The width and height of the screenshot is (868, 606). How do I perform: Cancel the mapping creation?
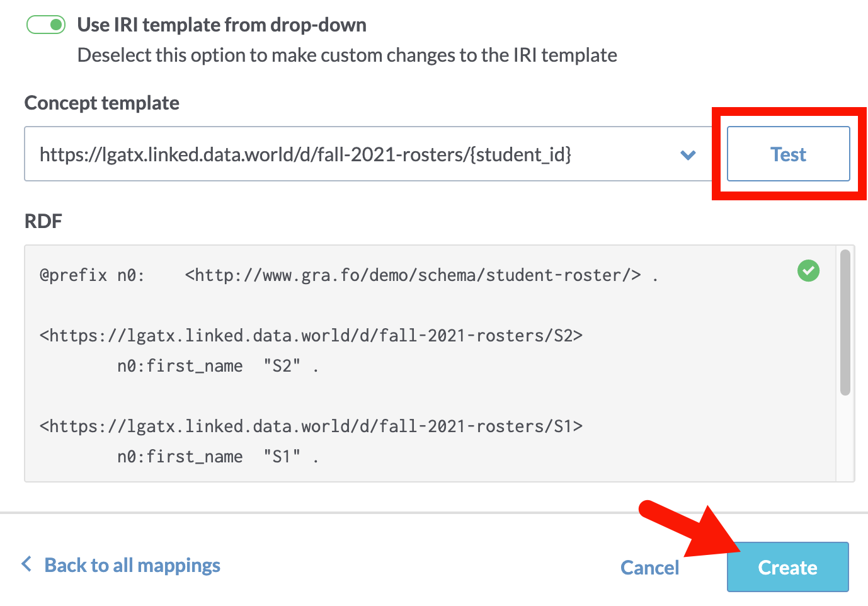click(649, 568)
